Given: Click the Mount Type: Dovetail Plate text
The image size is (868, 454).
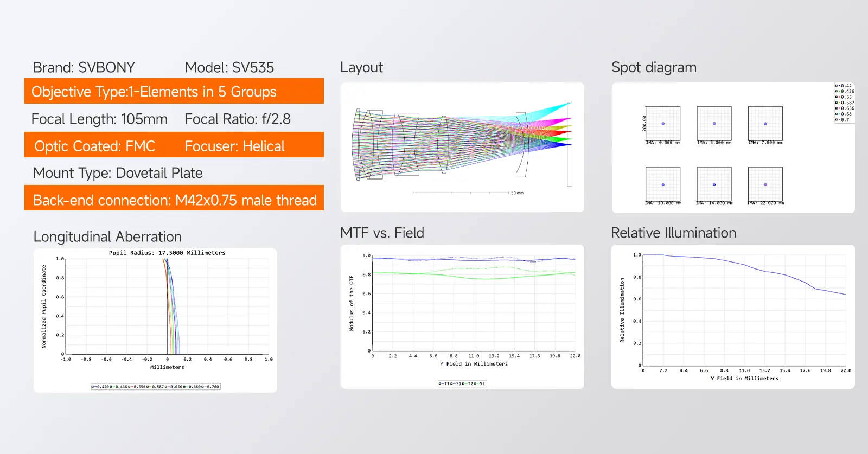Looking at the screenshot, I should click(118, 173).
